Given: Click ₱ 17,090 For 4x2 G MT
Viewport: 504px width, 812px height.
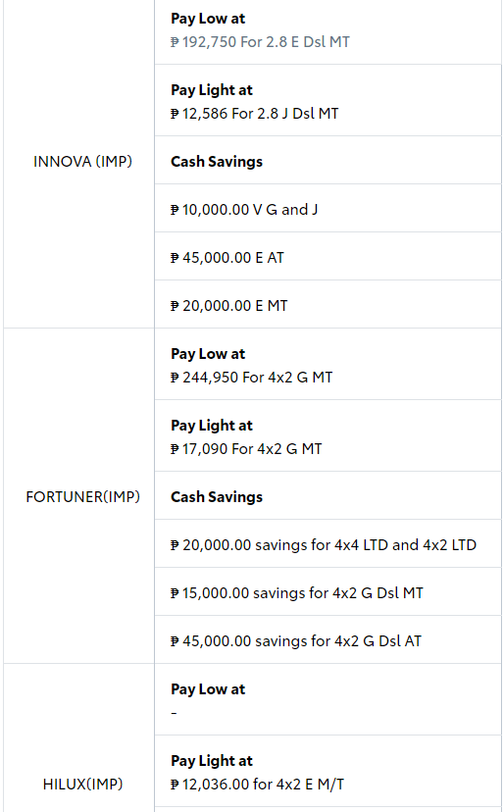Looking at the screenshot, I should click(246, 448).
